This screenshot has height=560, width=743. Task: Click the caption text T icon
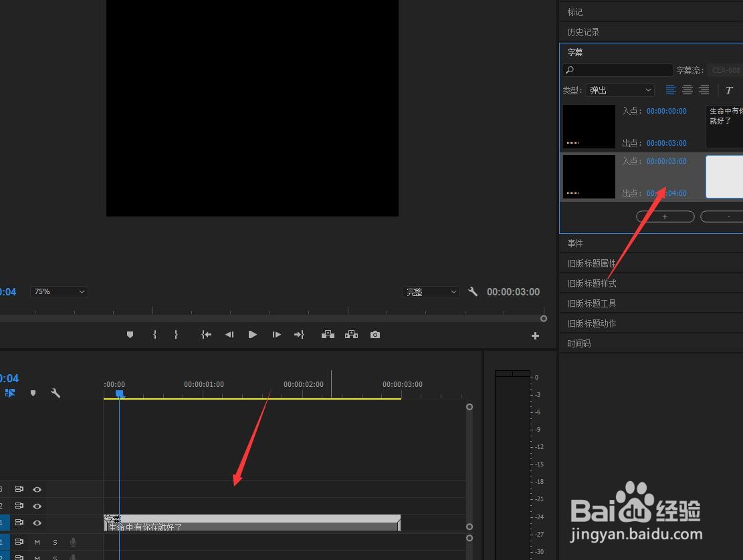coord(729,90)
